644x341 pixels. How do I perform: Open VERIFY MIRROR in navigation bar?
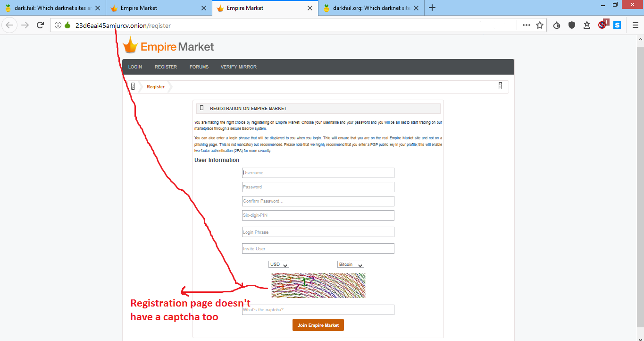(x=239, y=67)
